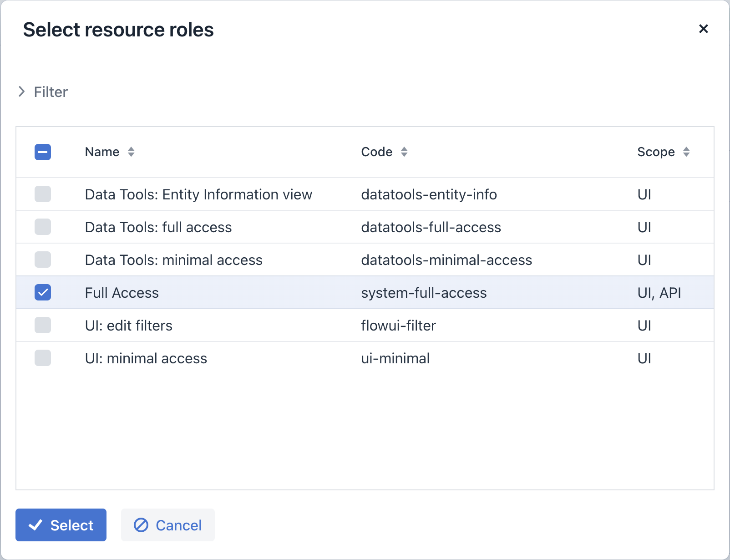Image resolution: width=730 pixels, height=560 pixels.
Task: Click the Code column header
Action: 377,152
